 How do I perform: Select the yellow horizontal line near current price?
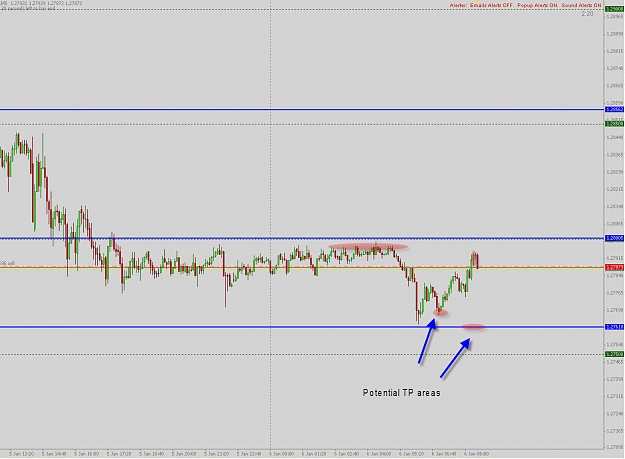click(x=302, y=268)
